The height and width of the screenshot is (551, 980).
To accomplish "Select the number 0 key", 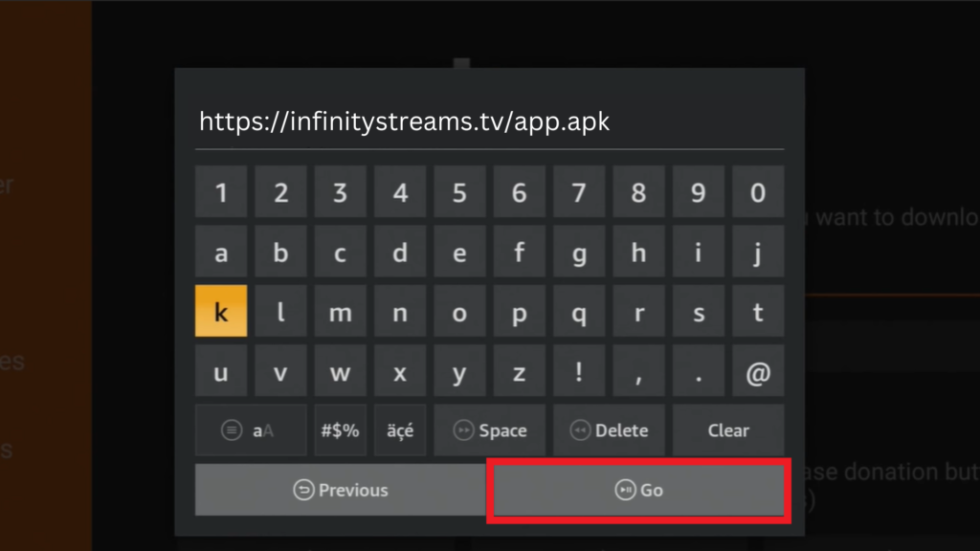I will (x=758, y=191).
